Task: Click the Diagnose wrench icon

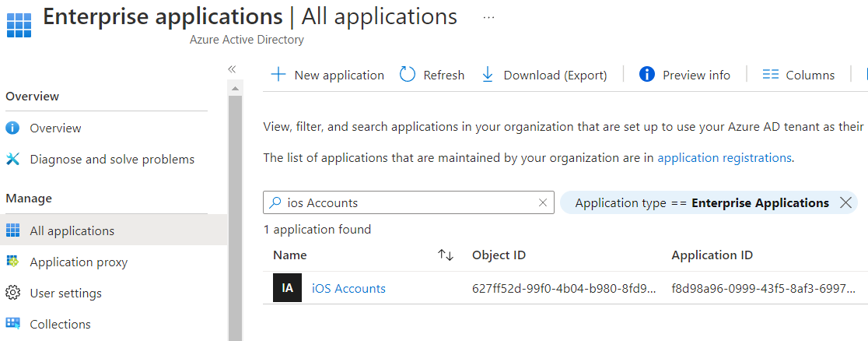Action: point(12,159)
